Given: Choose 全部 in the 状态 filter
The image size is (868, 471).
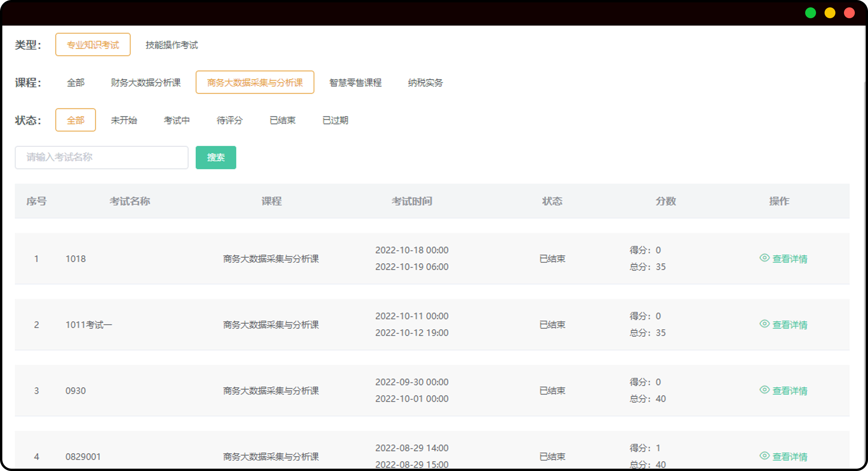Looking at the screenshot, I should tap(76, 120).
